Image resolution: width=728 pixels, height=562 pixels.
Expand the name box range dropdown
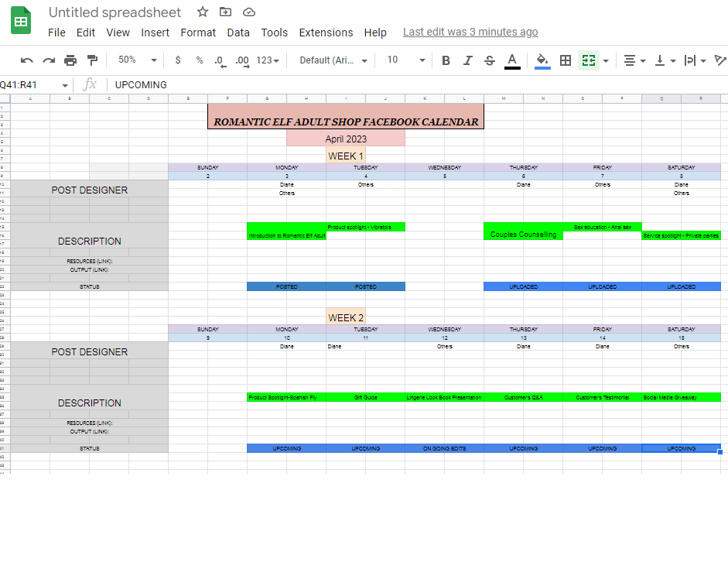[65, 85]
